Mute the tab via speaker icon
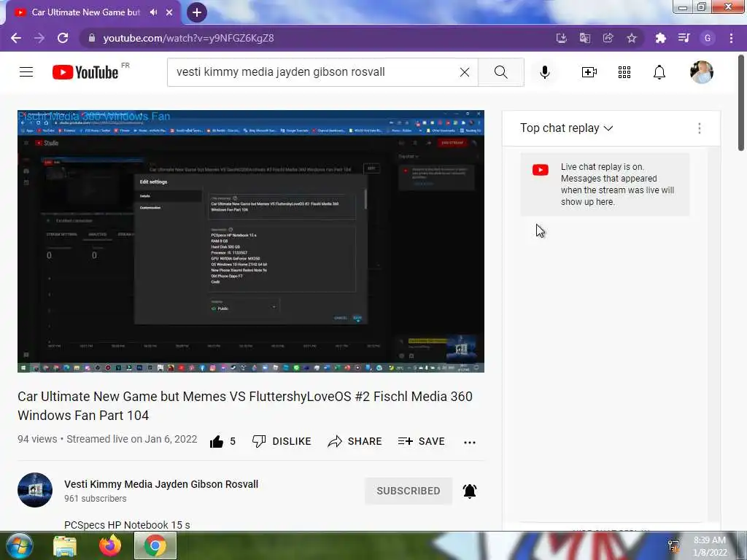Viewport: 747px width, 560px height. [x=153, y=12]
